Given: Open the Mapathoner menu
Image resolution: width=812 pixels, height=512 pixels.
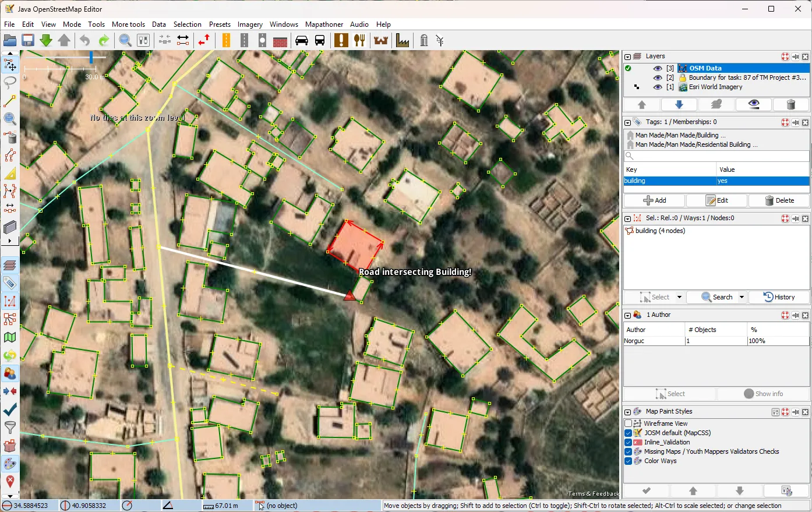Looking at the screenshot, I should tap(324, 24).
